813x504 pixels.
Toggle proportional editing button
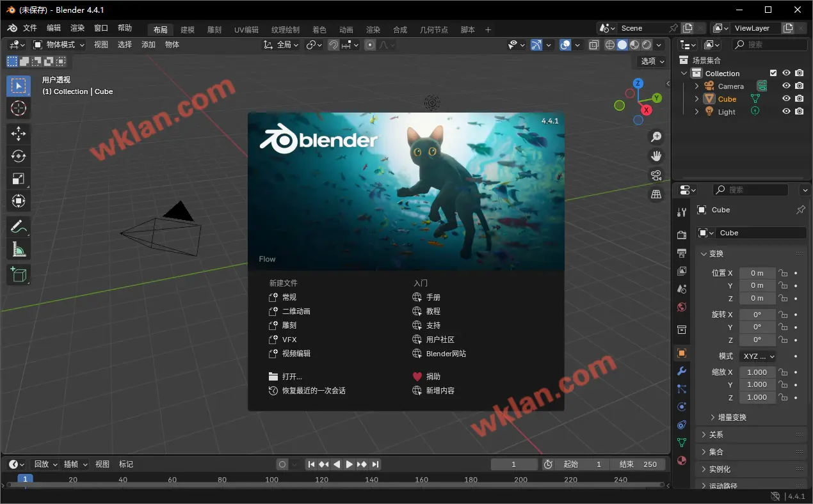click(x=370, y=45)
